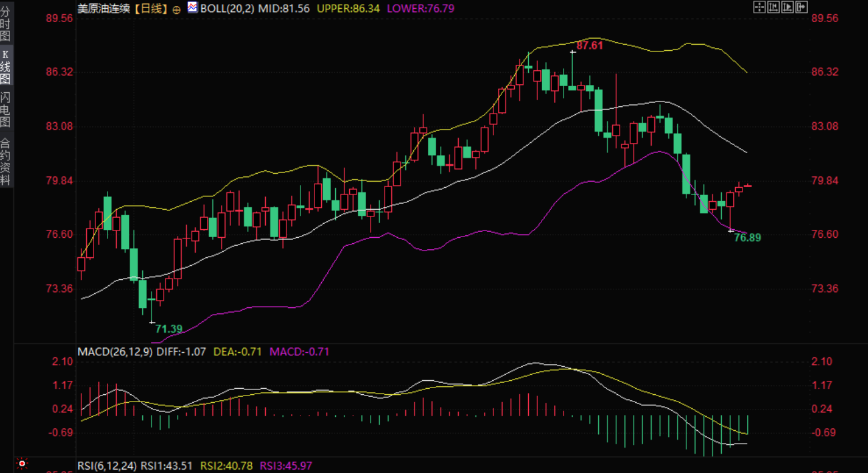Screen dimensions: 868x473
Task: Click the small circled-plus icon after 【日线】
Action: pos(176,9)
